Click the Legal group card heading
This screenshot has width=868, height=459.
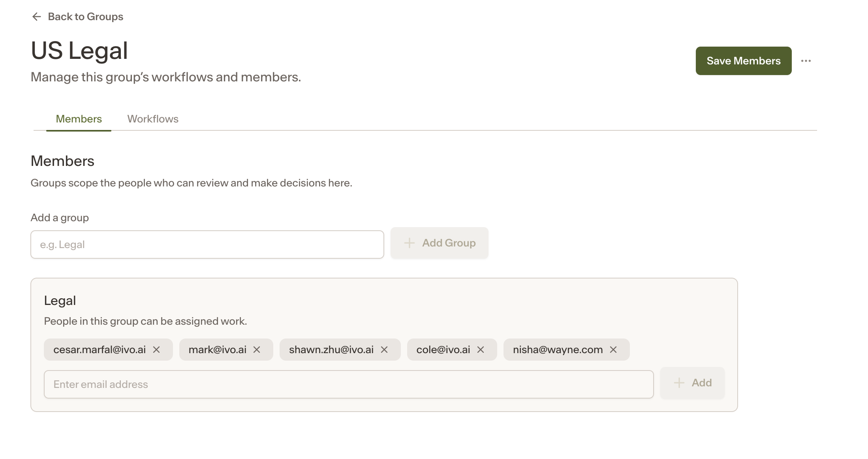(x=60, y=301)
